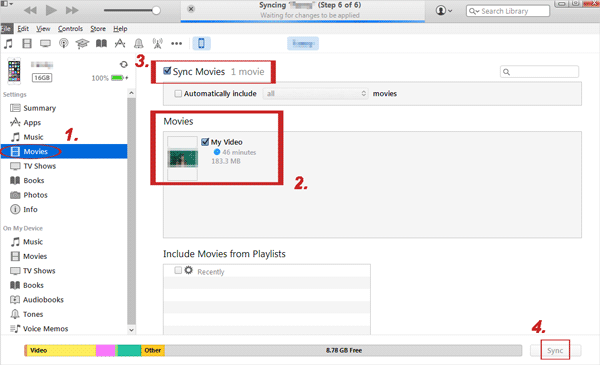Screen dimensions: 600x365
Task: Open the Podcasts library icon
Action: pyautogui.click(x=64, y=44)
